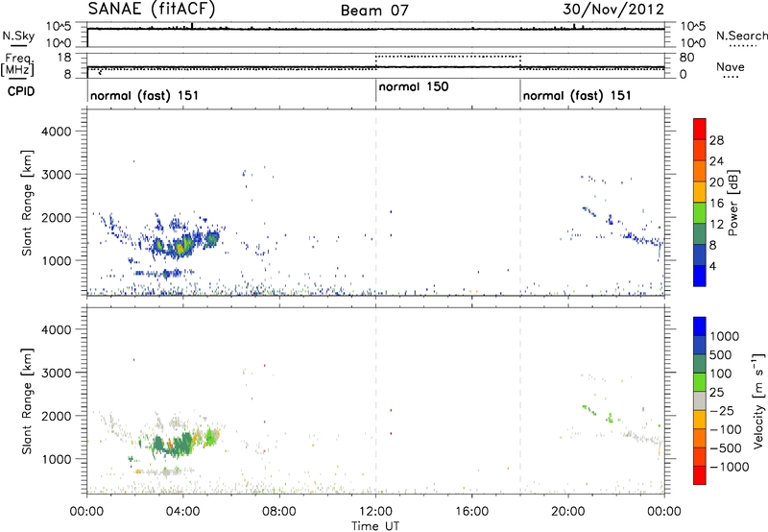The height and width of the screenshot is (532, 768).
Task: Click the 100 value on Velocity colorbar
Action: click(x=721, y=374)
